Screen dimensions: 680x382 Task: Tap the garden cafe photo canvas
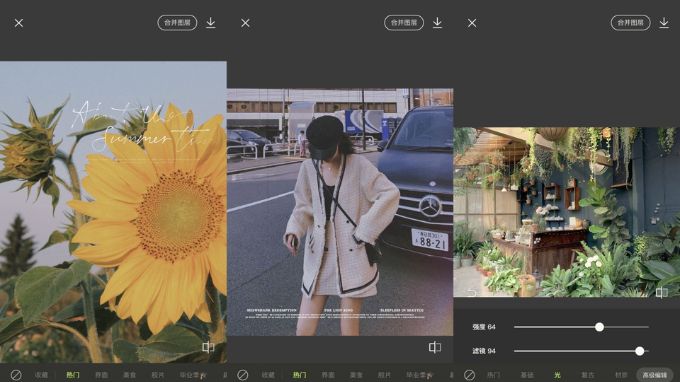pos(567,212)
